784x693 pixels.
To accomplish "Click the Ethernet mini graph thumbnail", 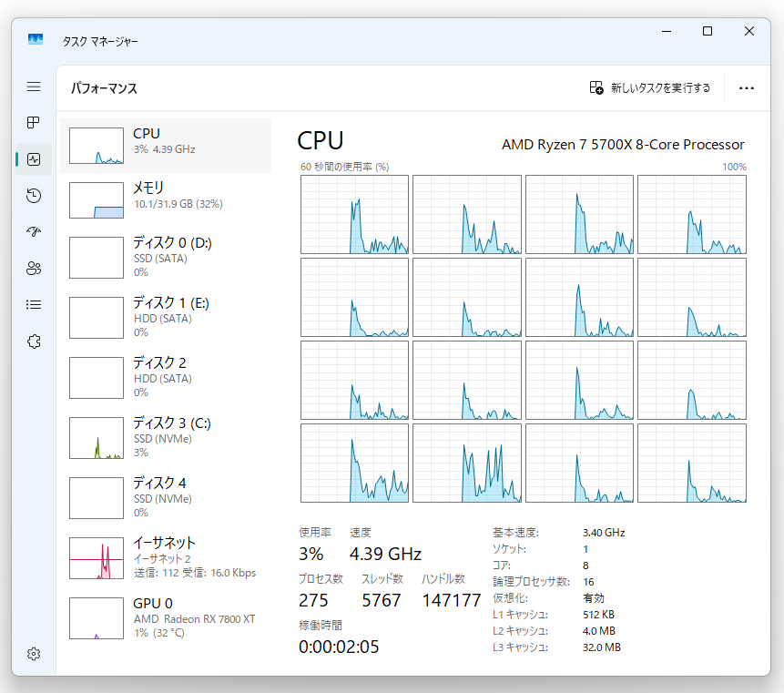I will [97, 558].
